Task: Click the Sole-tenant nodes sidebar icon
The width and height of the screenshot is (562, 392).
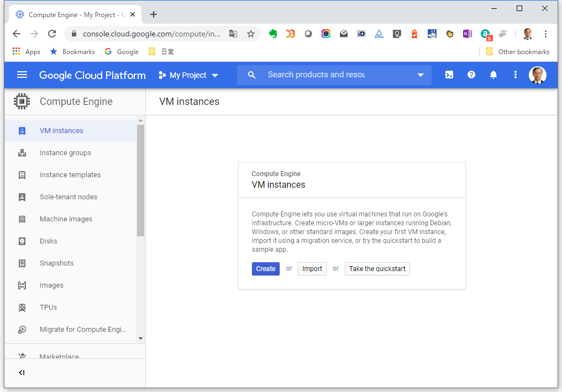Action: [x=22, y=197]
